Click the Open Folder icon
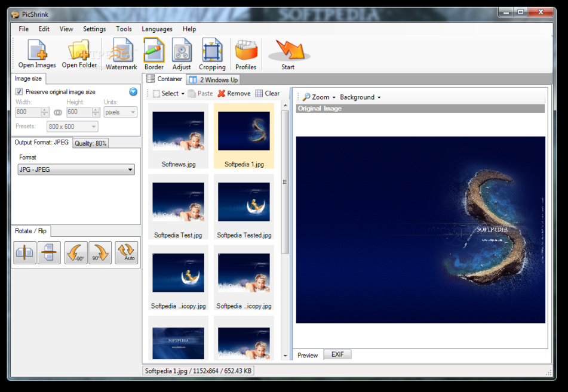 click(x=79, y=54)
